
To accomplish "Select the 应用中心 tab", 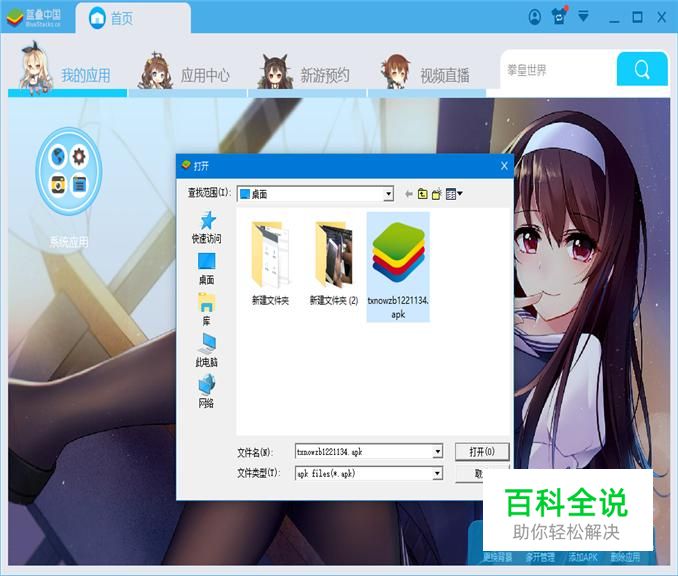I will point(187,73).
